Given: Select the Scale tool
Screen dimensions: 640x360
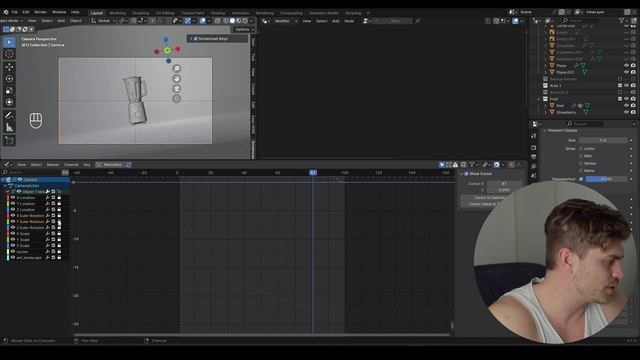Looking at the screenshot, I should 9,91.
